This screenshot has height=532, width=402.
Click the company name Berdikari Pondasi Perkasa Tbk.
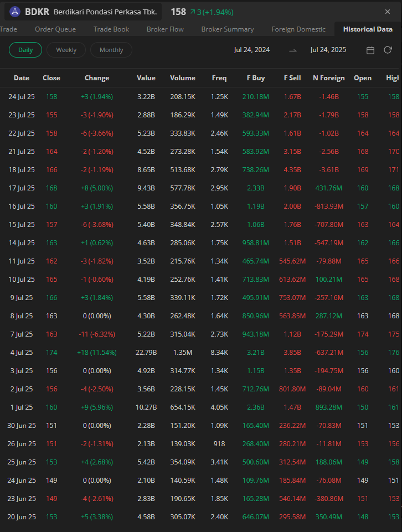tap(105, 12)
